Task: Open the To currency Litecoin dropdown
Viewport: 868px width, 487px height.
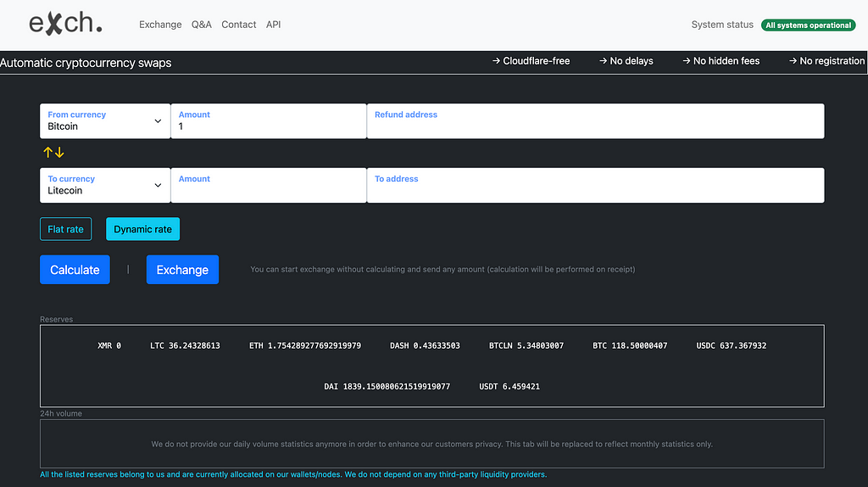Action: [105, 185]
